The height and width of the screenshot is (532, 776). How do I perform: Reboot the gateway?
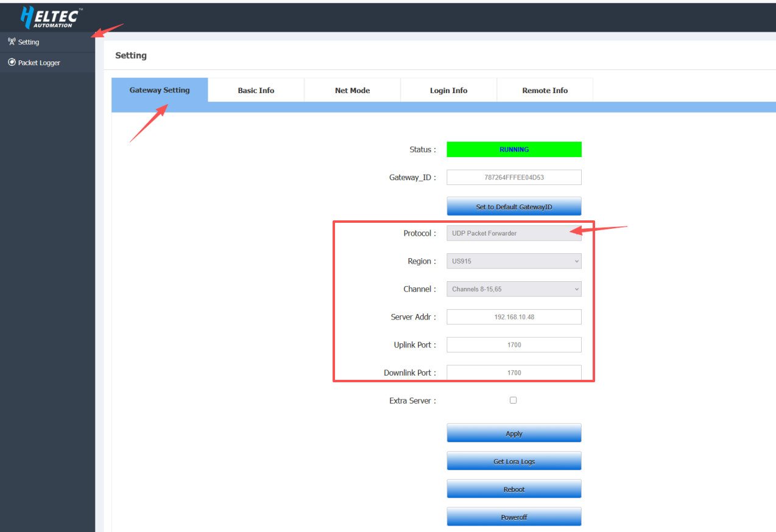pos(513,489)
